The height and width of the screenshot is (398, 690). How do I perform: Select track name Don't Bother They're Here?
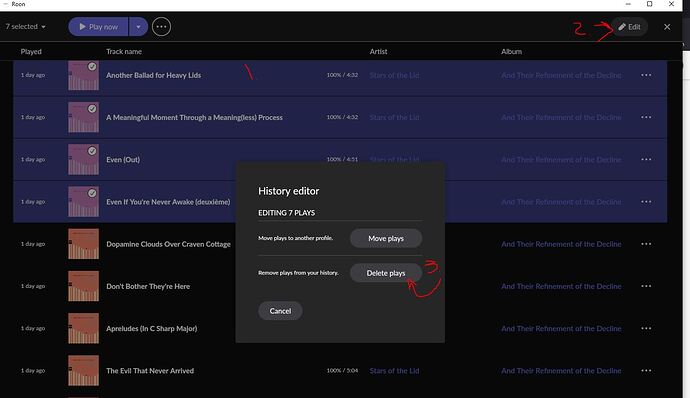(148, 286)
